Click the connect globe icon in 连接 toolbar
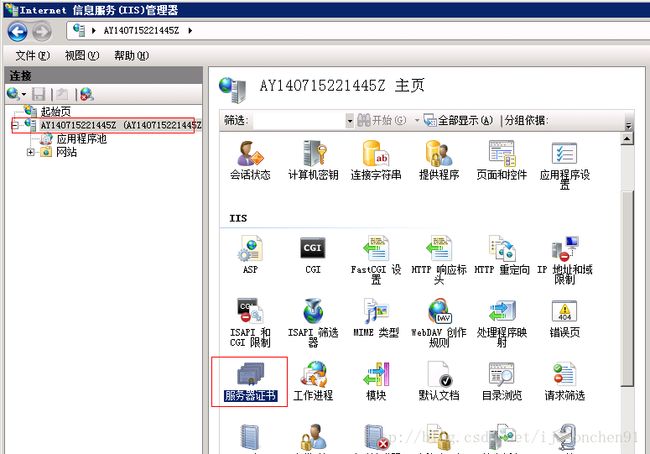Screen dimensions: 650x454 14,94
